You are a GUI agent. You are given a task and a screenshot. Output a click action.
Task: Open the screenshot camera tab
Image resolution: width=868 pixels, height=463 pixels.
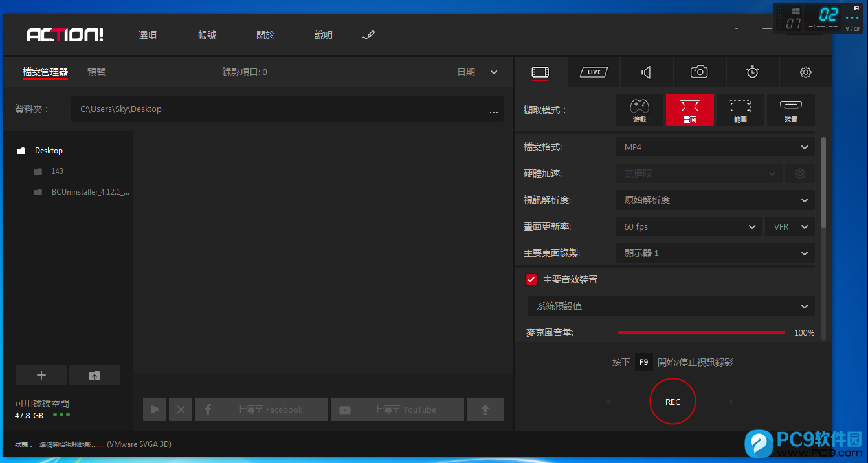pos(699,72)
